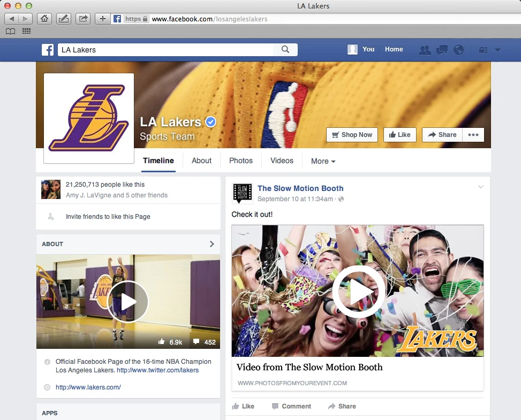Open the Photos tab
The height and width of the screenshot is (420, 521).
[241, 161]
